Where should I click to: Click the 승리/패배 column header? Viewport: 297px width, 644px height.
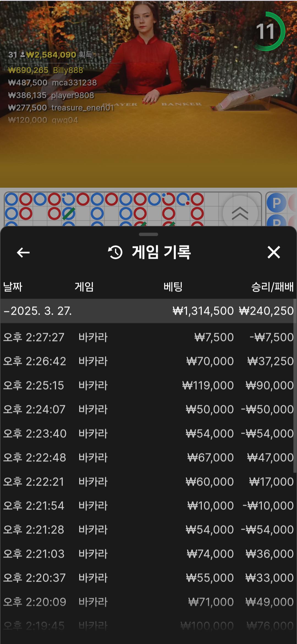click(272, 287)
